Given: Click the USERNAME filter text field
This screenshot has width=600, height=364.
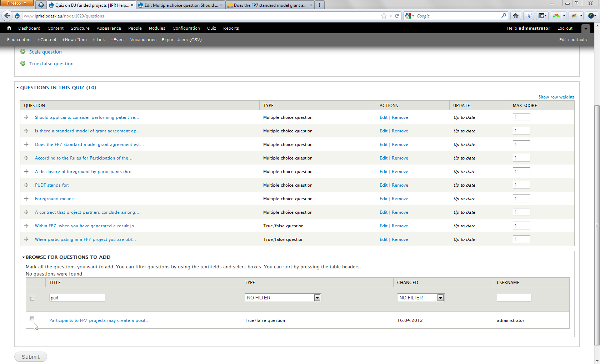Looking at the screenshot, I should 514,298.
